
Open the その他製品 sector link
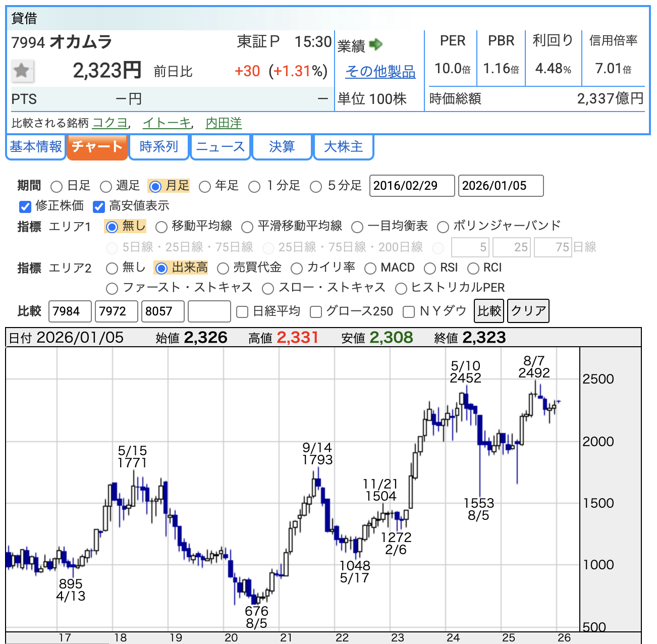[x=380, y=72]
